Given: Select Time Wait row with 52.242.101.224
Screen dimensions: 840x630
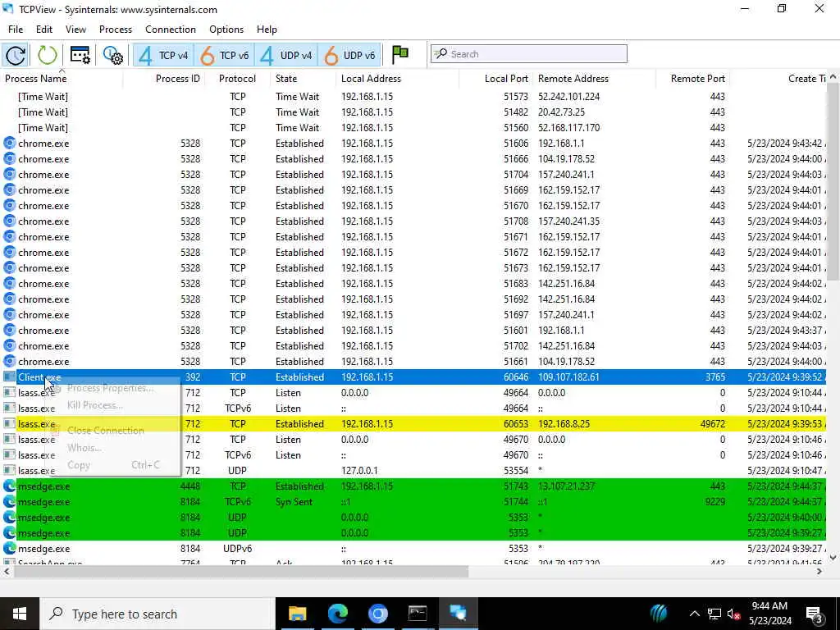Looking at the screenshot, I should pyautogui.click(x=413, y=97).
